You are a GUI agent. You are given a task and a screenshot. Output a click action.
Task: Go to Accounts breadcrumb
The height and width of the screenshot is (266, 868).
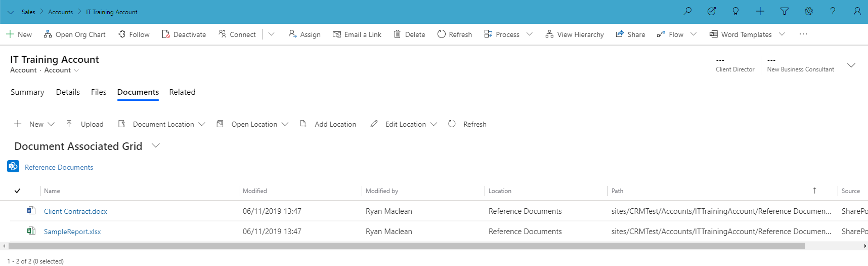(x=60, y=12)
